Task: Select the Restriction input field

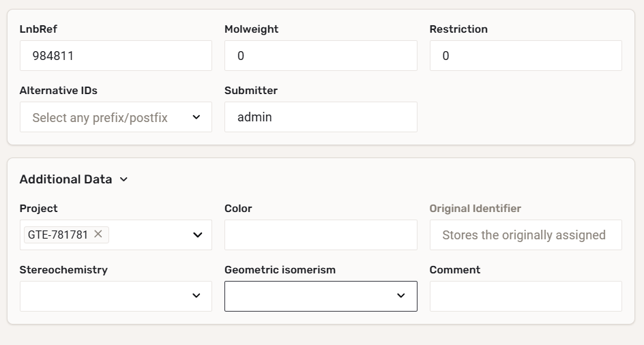Action: coord(525,56)
